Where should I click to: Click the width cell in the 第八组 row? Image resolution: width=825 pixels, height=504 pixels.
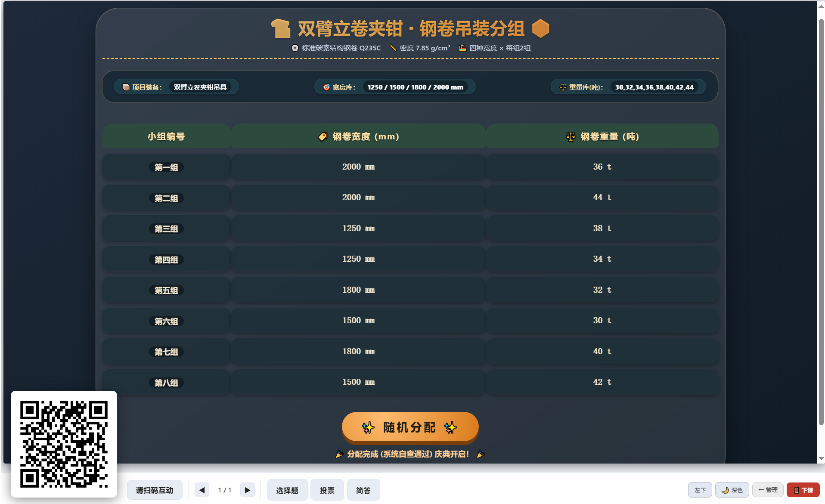pos(358,382)
